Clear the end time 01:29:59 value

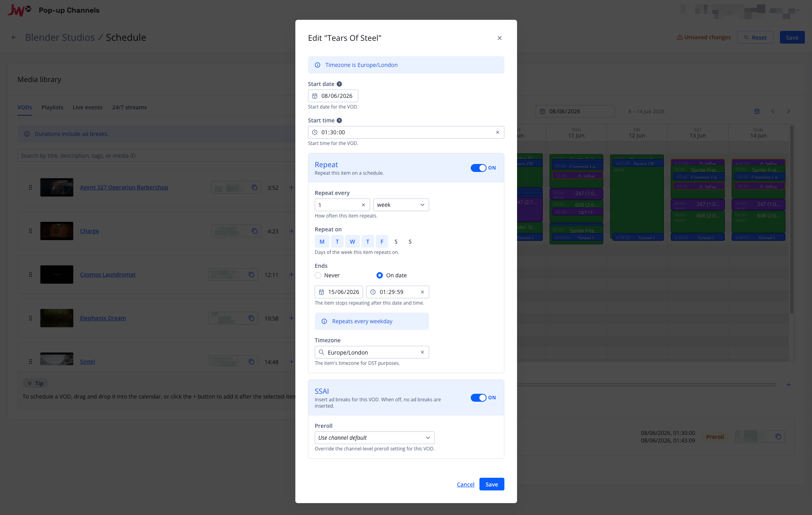[422, 292]
